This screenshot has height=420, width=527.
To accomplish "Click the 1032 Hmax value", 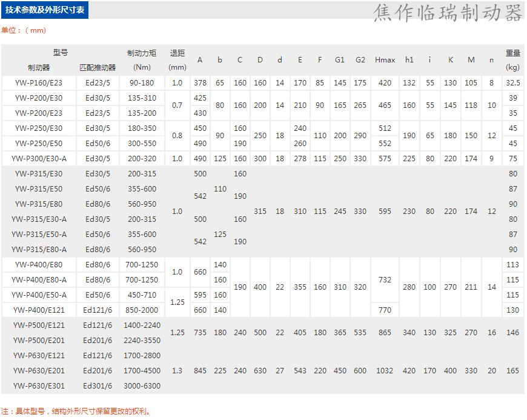I will click(x=385, y=371).
